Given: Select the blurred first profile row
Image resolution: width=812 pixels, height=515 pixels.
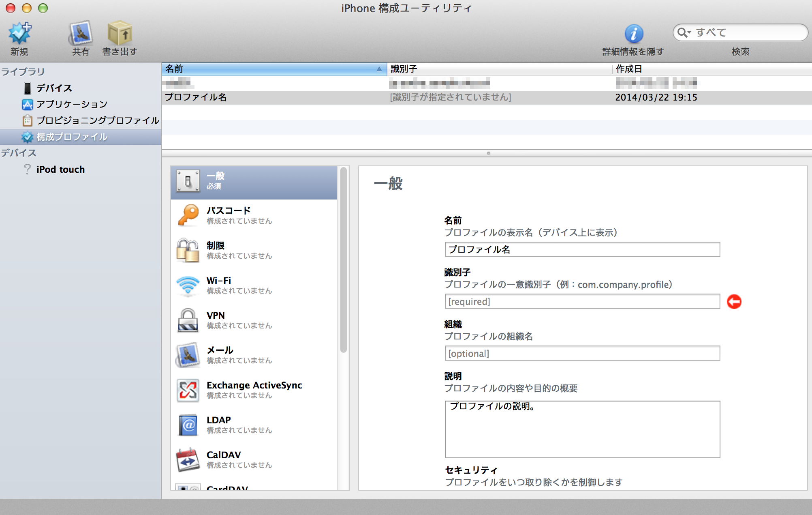Looking at the screenshot, I should tap(487, 84).
